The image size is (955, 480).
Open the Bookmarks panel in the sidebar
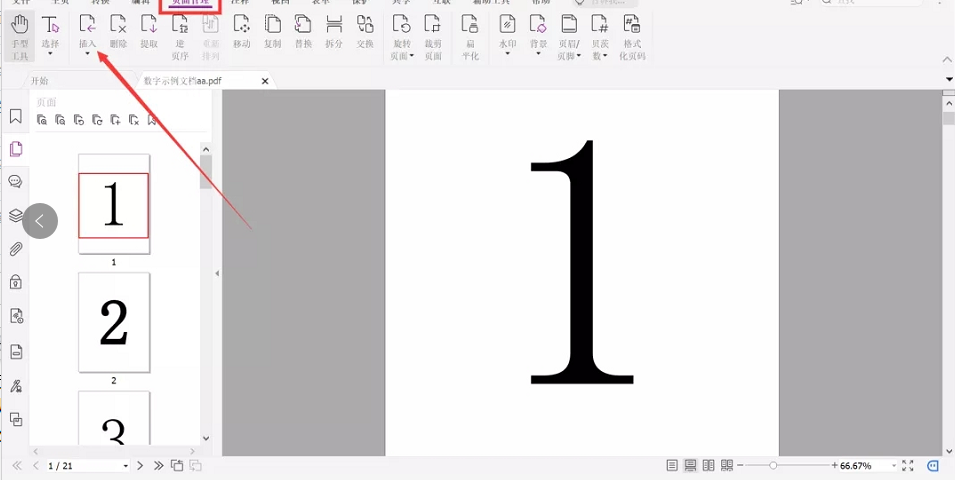16,117
